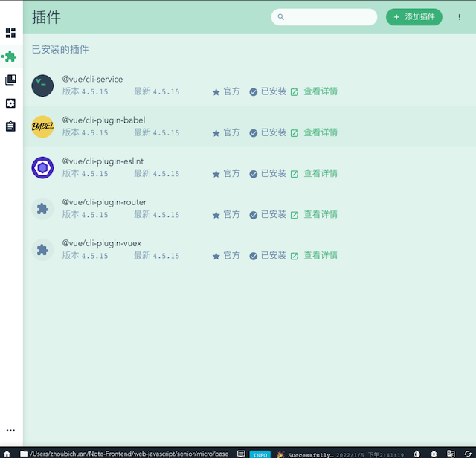Open the dependencies book icon in sidebar

coord(10,80)
